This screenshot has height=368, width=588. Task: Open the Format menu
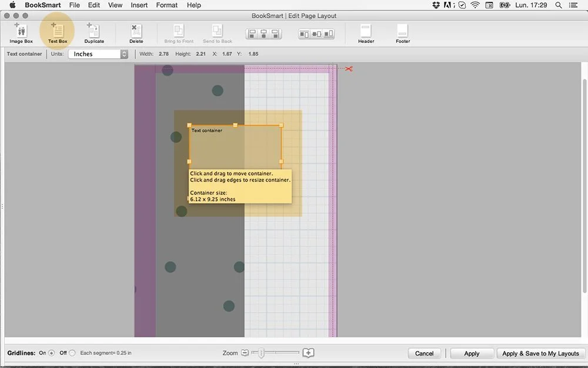(167, 5)
